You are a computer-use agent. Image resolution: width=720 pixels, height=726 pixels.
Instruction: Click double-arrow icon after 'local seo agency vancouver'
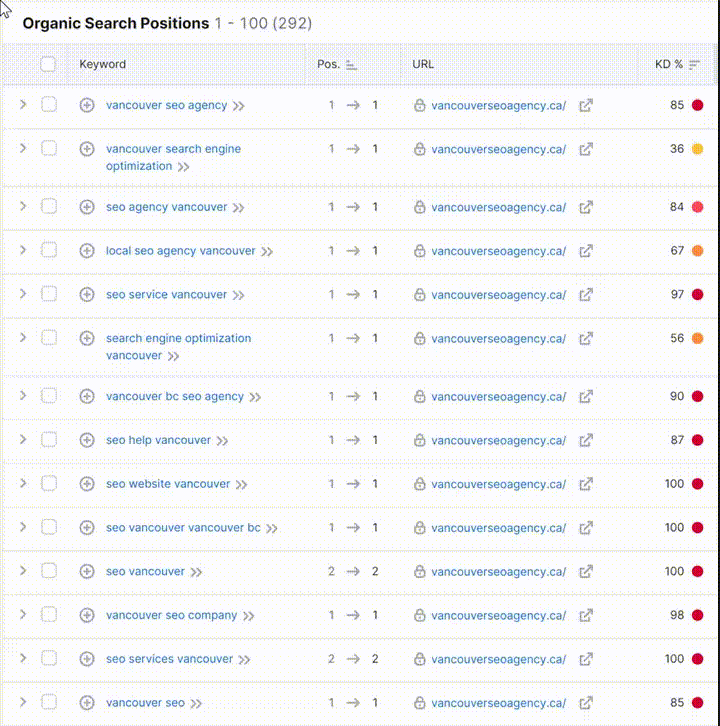267,251
